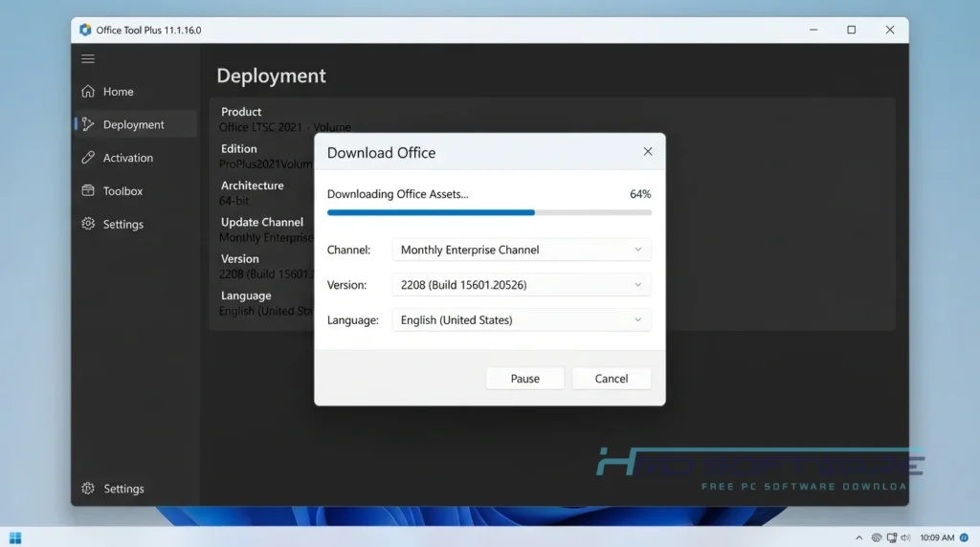The height and width of the screenshot is (547, 980).
Task: Click the Edition label
Action: click(x=238, y=148)
